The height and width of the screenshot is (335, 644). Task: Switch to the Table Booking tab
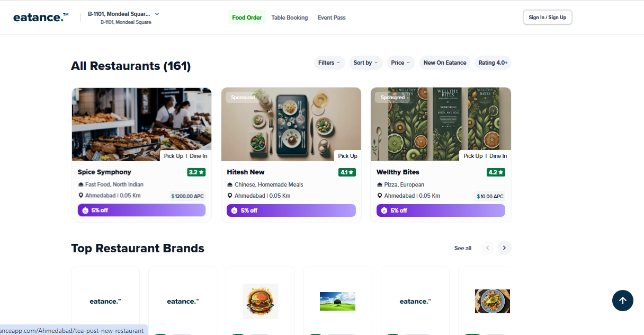click(x=290, y=17)
